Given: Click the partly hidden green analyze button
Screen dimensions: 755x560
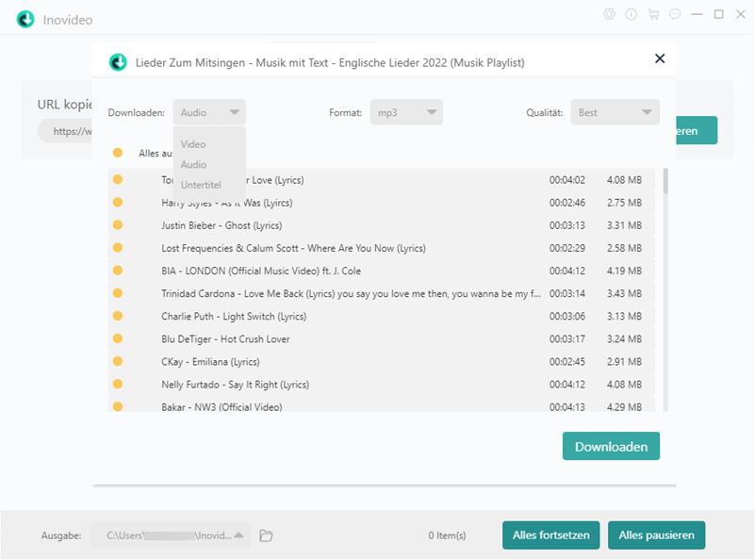Looking at the screenshot, I should pyautogui.click(x=697, y=130).
